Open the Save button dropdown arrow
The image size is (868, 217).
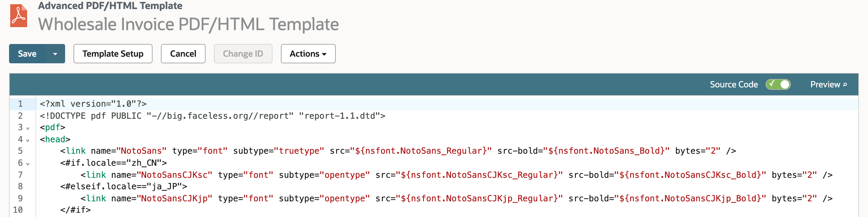click(55, 54)
